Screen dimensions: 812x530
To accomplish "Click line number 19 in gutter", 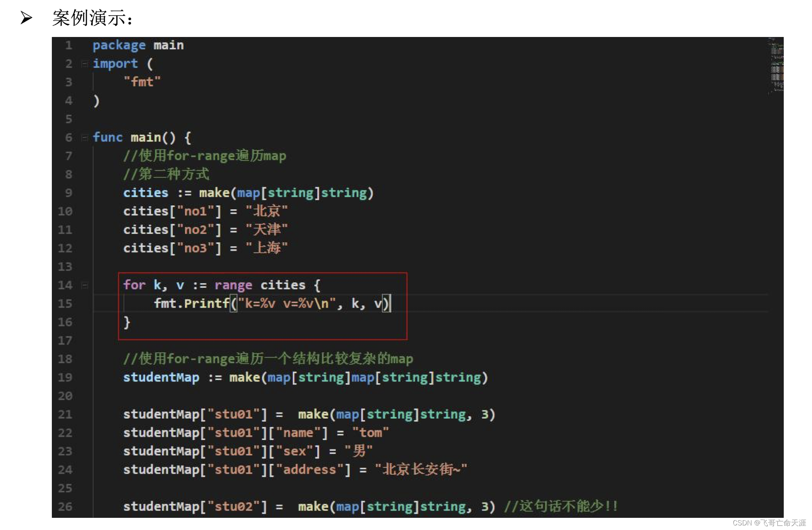I will pyautogui.click(x=65, y=377).
